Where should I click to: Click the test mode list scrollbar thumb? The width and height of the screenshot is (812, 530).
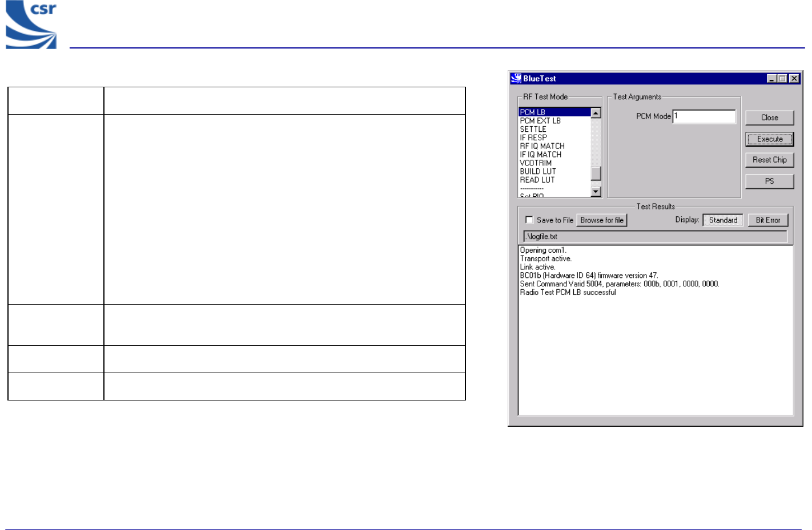tap(596, 173)
